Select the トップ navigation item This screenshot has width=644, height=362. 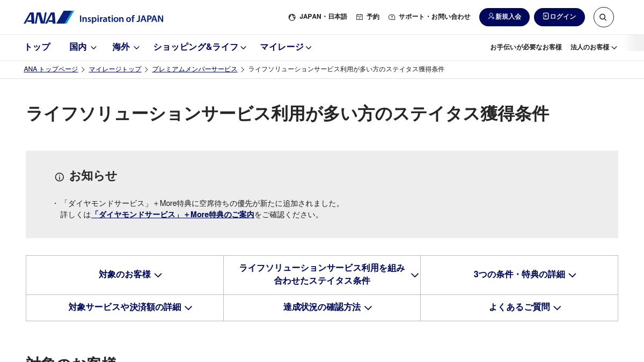37,47
